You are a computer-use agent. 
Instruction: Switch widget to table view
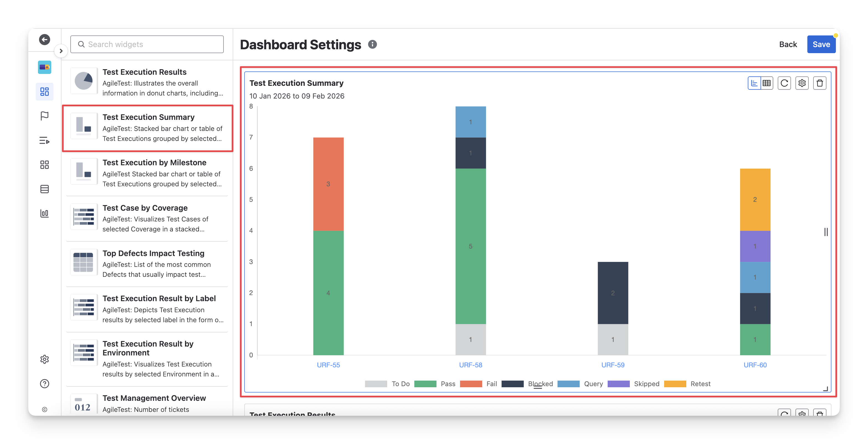(x=767, y=83)
